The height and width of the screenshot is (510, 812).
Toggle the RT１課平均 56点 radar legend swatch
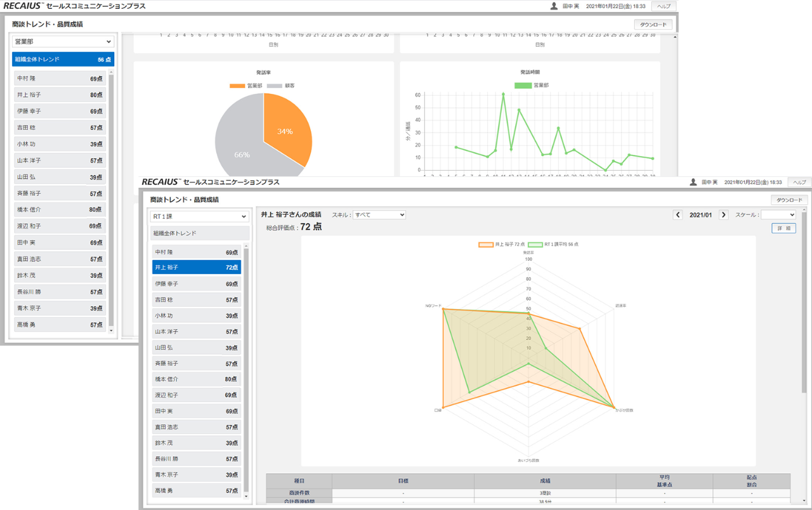click(x=535, y=244)
